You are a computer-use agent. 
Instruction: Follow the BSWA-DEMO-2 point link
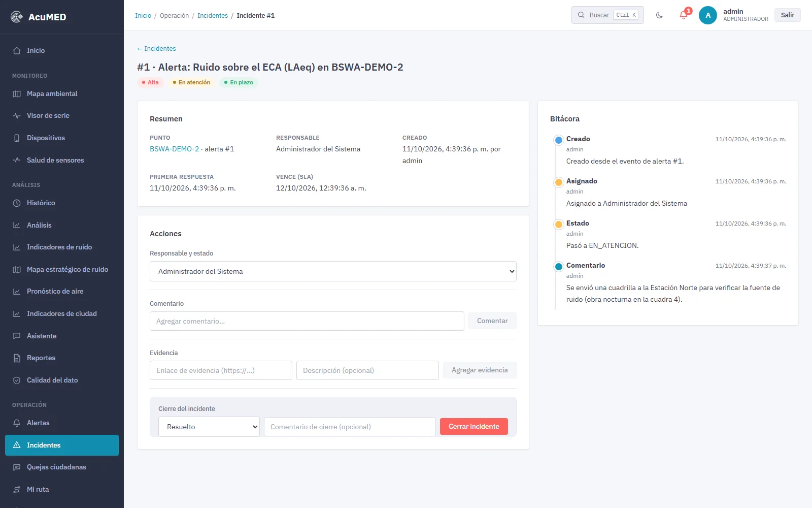[x=174, y=149]
